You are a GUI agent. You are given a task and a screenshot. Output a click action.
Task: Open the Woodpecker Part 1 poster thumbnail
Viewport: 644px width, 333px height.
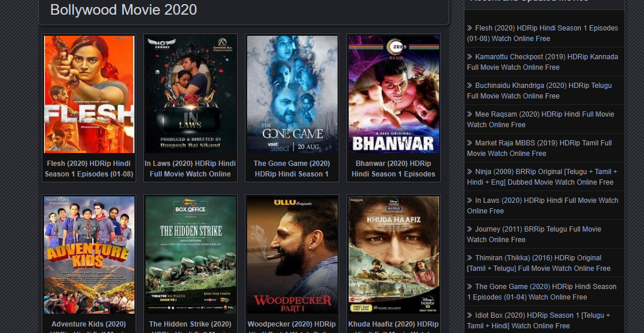292,255
